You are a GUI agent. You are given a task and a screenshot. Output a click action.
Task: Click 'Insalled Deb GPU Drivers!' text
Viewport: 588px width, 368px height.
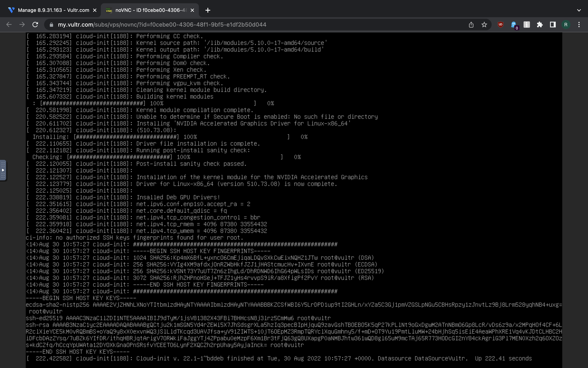click(x=178, y=197)
